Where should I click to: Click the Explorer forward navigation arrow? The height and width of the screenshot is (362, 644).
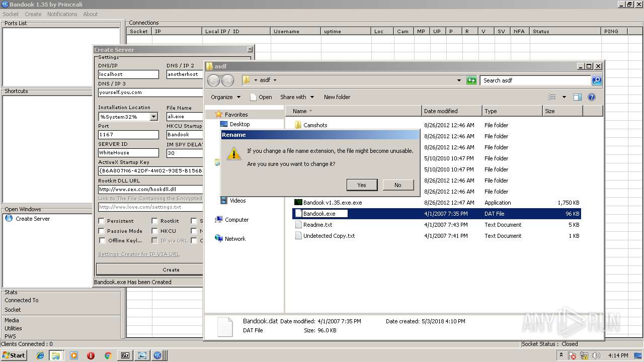[227, 80]
